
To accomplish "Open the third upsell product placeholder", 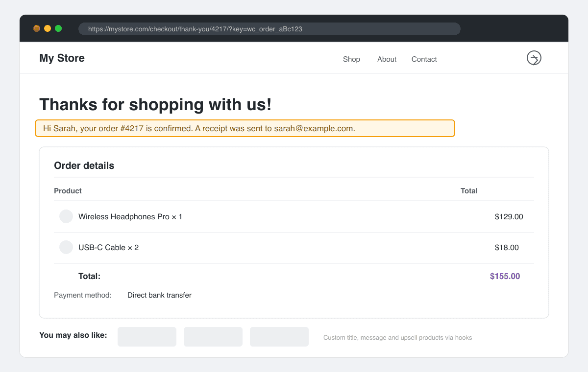I will tap(279, 337).
